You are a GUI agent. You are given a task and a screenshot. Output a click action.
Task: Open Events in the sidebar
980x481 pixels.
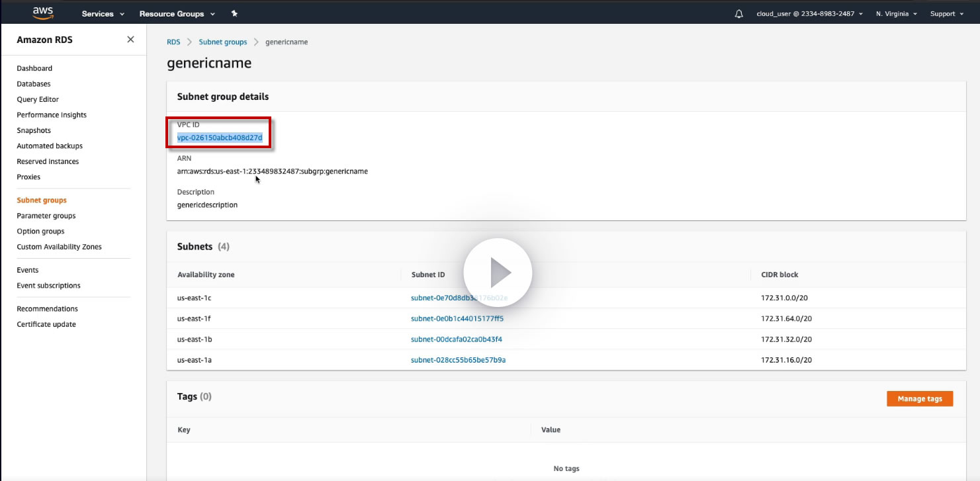coord(28,270)
